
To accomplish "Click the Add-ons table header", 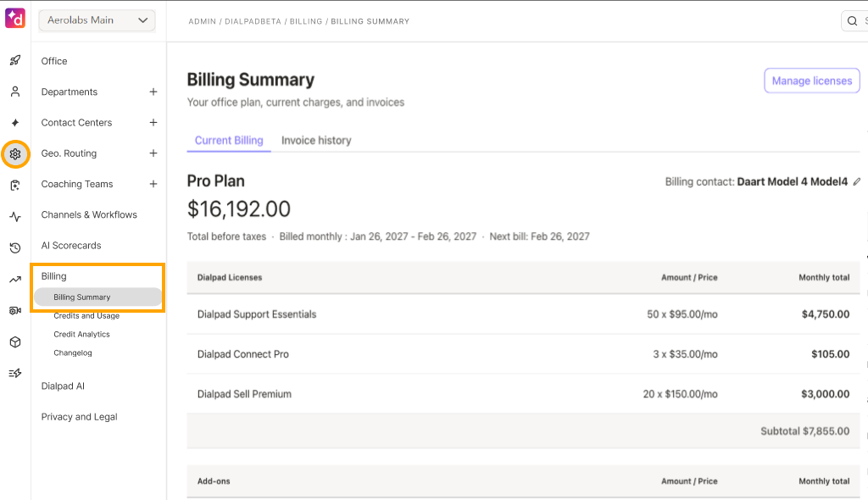I will [214, 481].
